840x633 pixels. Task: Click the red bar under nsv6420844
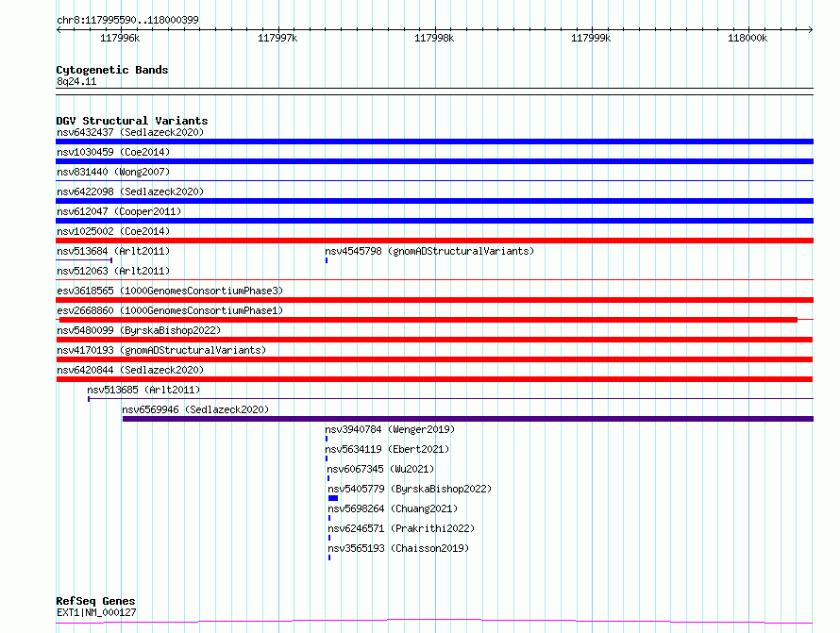click(434, 379)
